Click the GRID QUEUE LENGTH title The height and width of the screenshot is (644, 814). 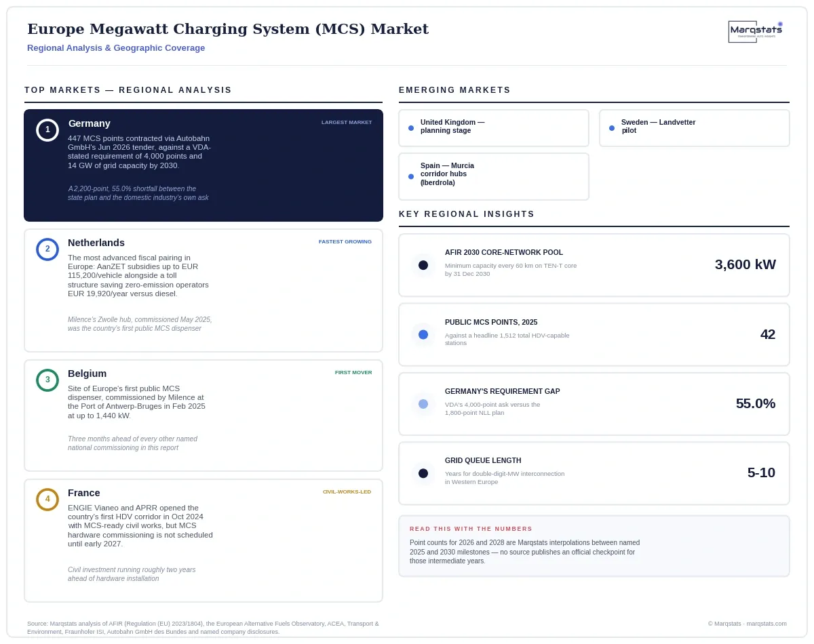coord(483,460)
